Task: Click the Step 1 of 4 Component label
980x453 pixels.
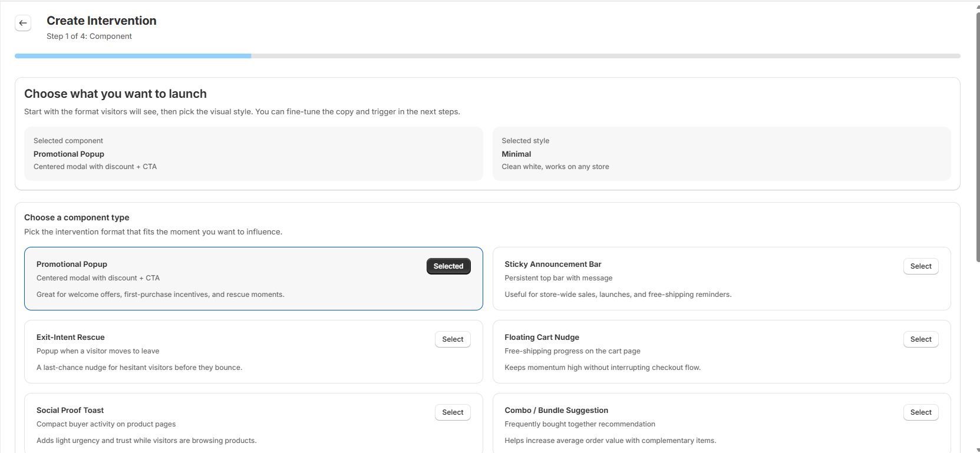Action: [89, 37]
